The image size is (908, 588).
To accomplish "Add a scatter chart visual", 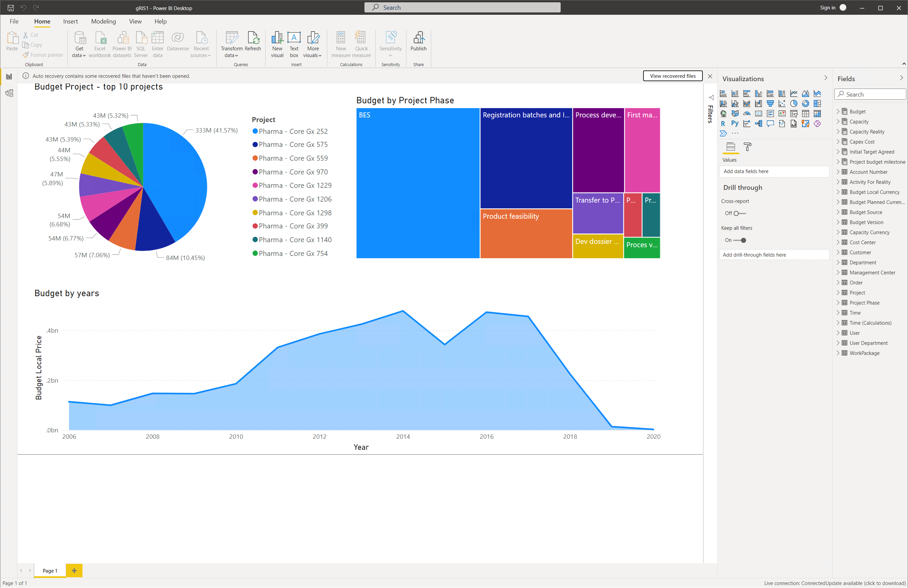I will tap(782, 103).
